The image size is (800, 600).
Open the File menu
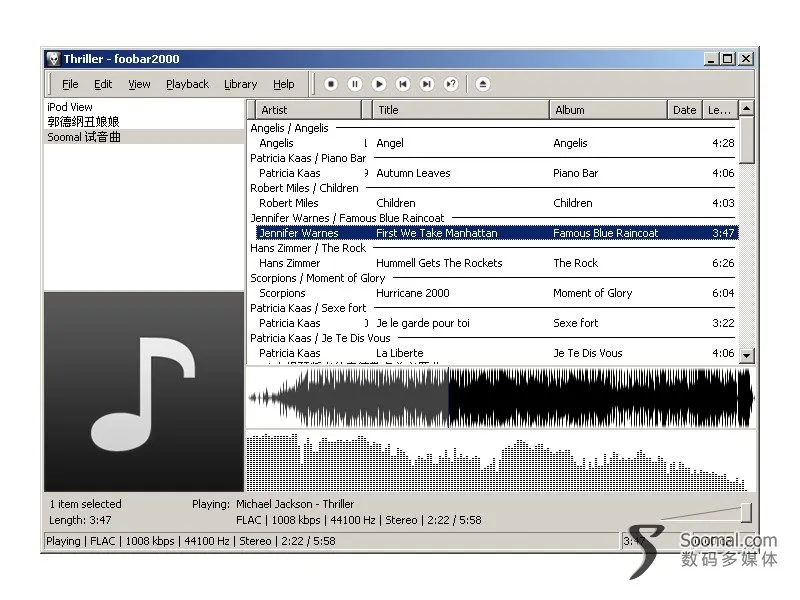point(70,84)
